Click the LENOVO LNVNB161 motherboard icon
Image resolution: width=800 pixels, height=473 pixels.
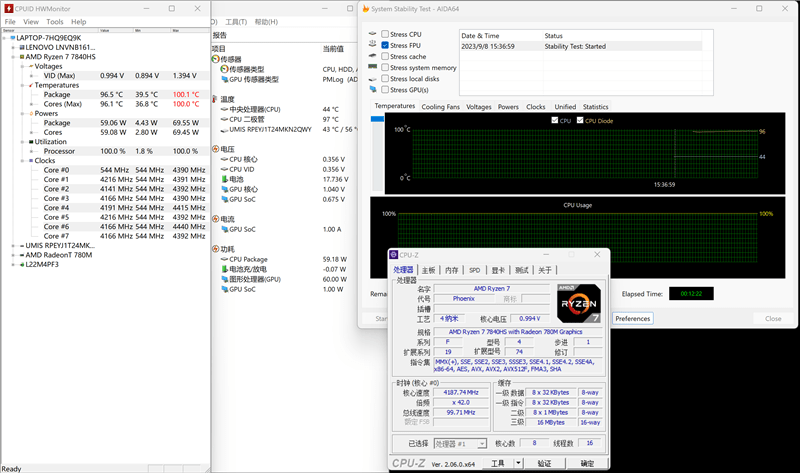22,47
